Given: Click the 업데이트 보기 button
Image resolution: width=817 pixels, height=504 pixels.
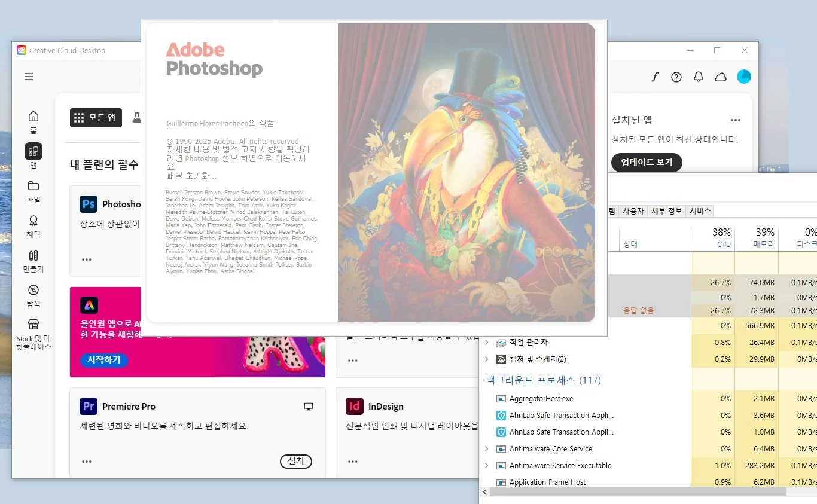Looking at the screenshot, I should pyautogui.click(x=647, y=162).
